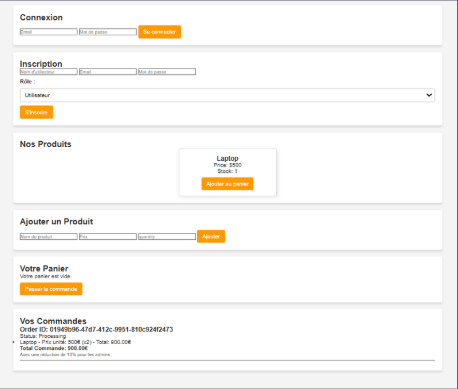The image size is (458, 389).
Task: Click the Ajouter product button
Action: [211, 237]
